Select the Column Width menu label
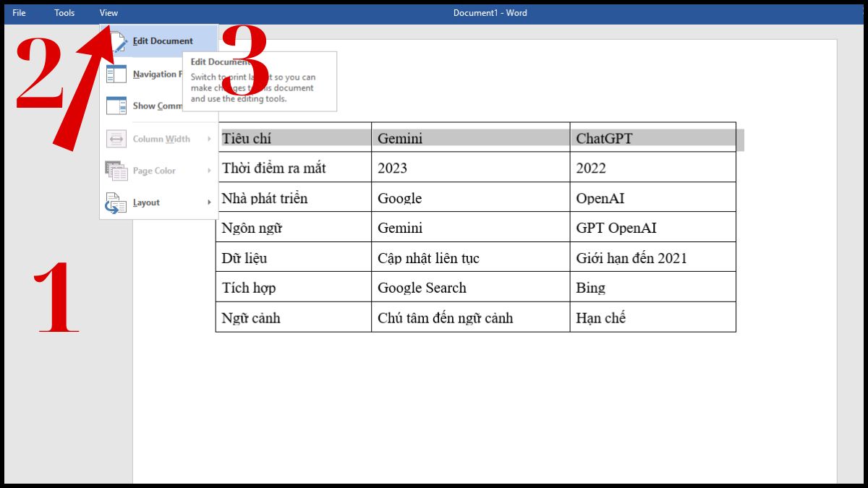Screen dimensions: 868x488 (161, 139)
